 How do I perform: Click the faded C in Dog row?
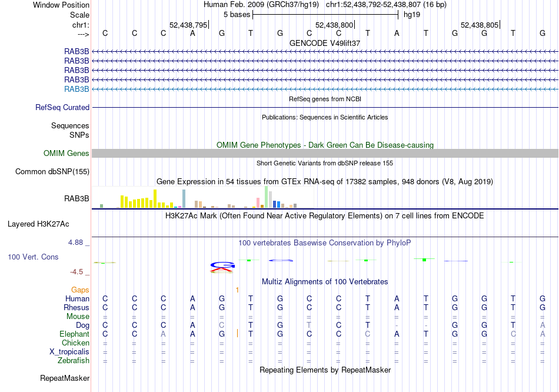(222, 325)
